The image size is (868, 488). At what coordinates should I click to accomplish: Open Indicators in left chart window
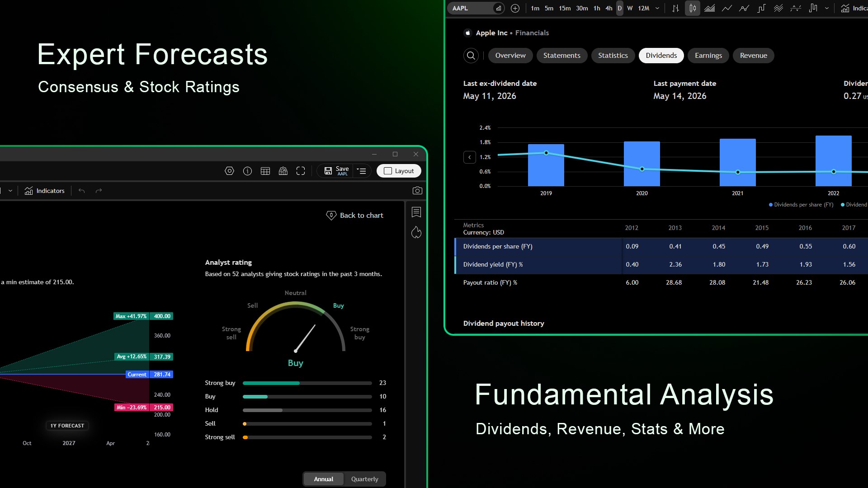click(x=44, y=191)
